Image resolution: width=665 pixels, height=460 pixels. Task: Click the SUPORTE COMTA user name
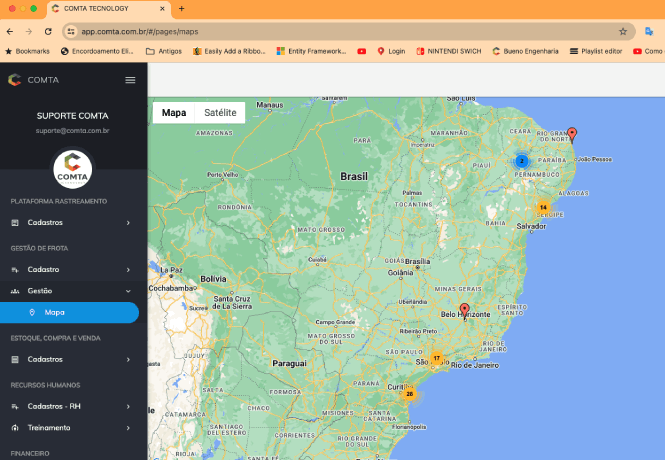(x=73, y=116)
